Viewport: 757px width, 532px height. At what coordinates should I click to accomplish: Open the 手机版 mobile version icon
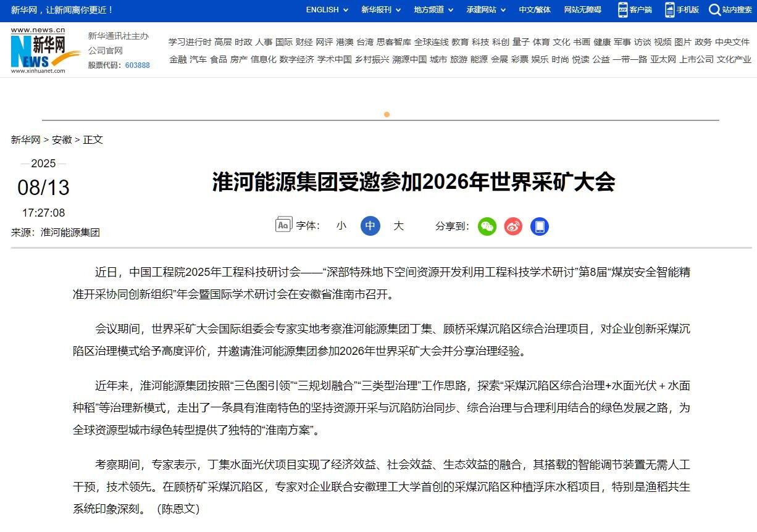click(x=670, y=10)
